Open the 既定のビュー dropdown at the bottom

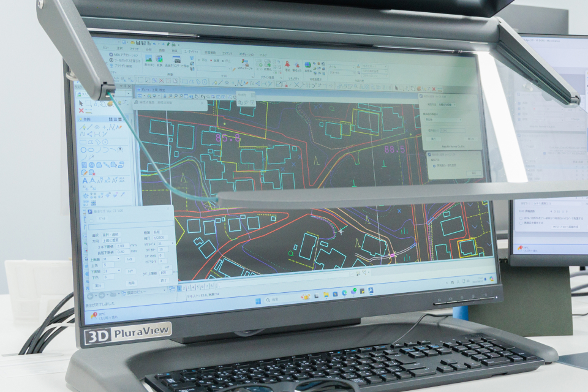pyautogui.click(x=143, y=292)
